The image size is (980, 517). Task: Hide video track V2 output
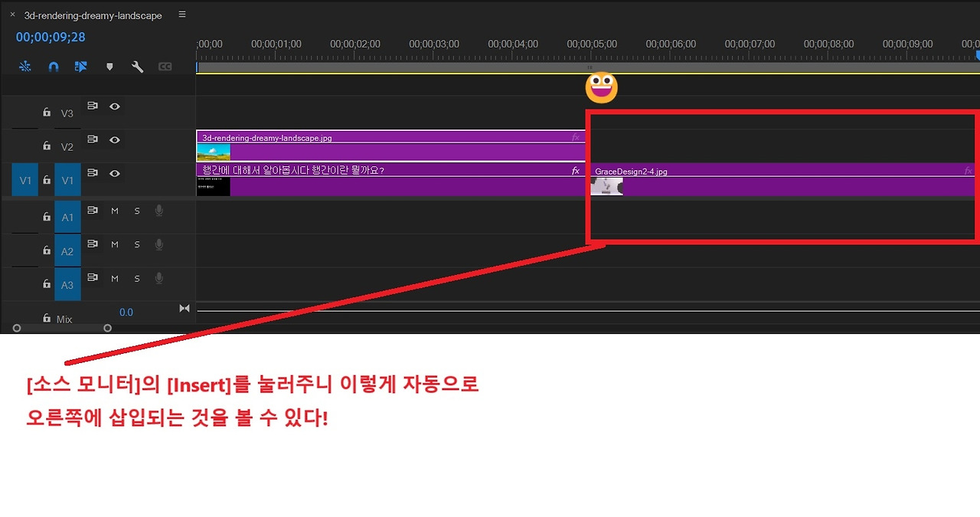114,140
